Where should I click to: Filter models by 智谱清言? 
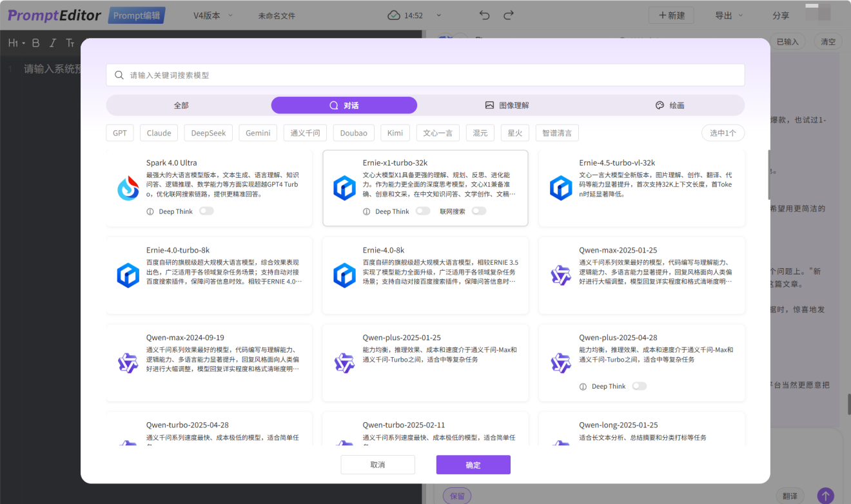[x=557, y=133]
